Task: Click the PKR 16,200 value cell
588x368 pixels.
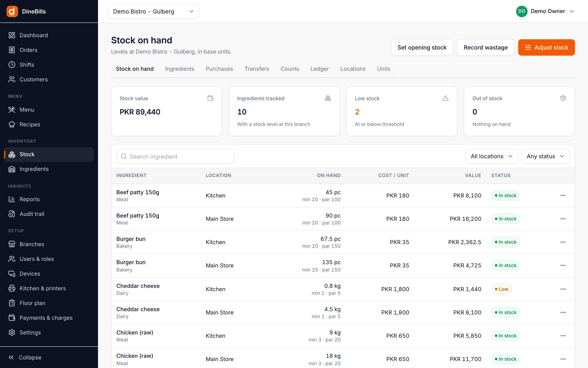Action: tap(465, 219)
